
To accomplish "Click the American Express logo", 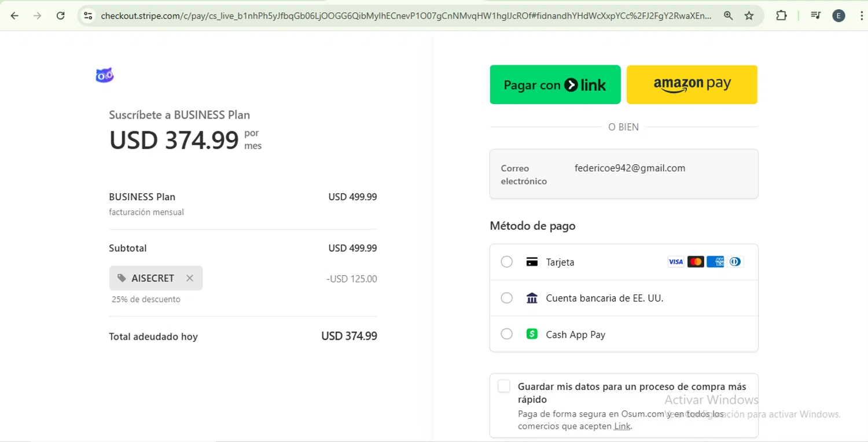I will (x=715, y=262).
